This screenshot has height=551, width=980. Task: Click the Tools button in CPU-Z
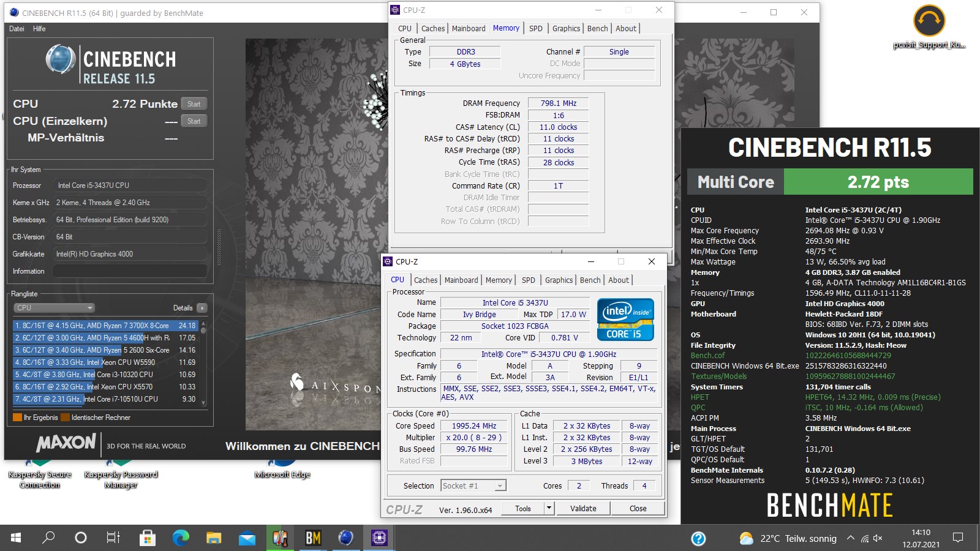tap(523, 508)
